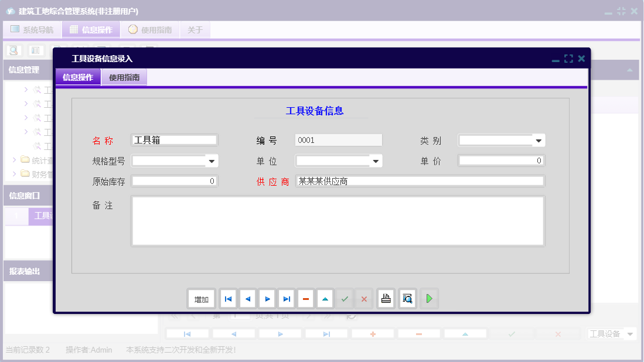
Task: Run the report using the green play icon
Action: 428,298
